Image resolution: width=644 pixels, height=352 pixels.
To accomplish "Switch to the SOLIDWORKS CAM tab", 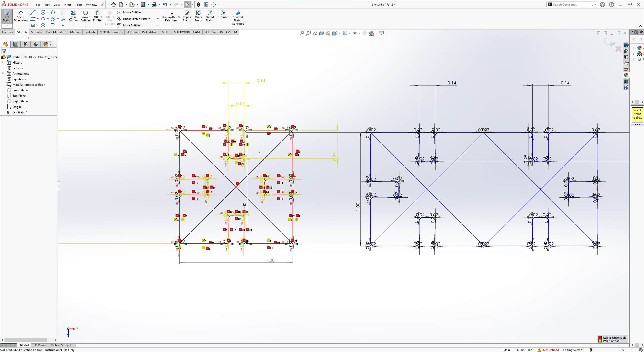I will (187, 32).
